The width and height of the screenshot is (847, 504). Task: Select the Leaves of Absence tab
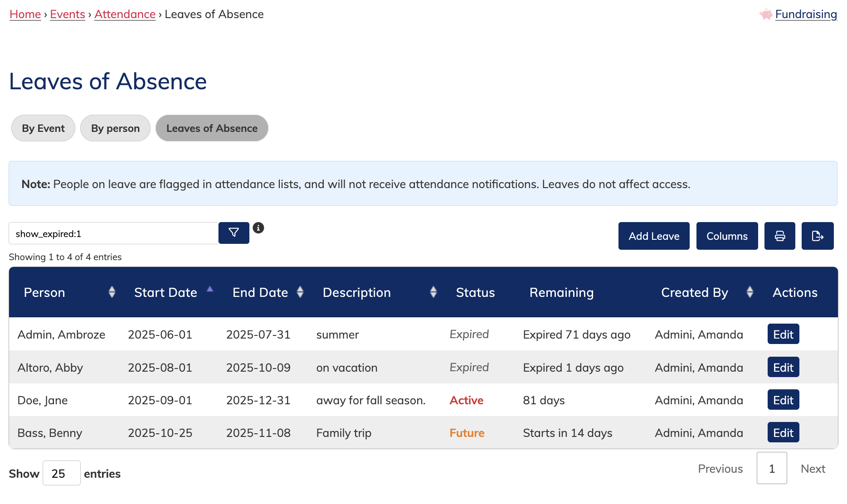coord(212,128)
